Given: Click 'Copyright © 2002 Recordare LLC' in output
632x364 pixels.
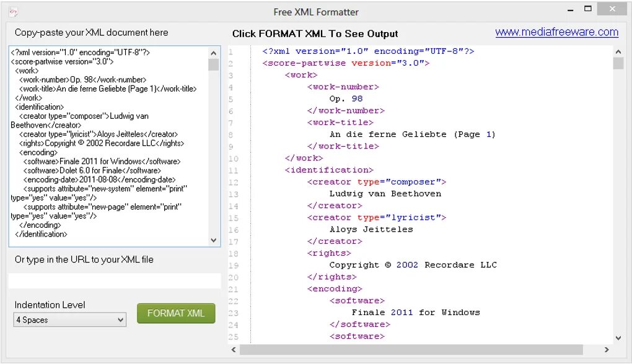Looking at the screenshot, I should tap(413, 265).
